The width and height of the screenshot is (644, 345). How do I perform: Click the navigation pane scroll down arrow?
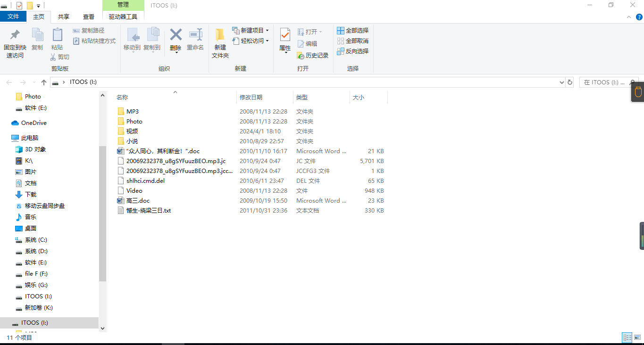point(103,329)
